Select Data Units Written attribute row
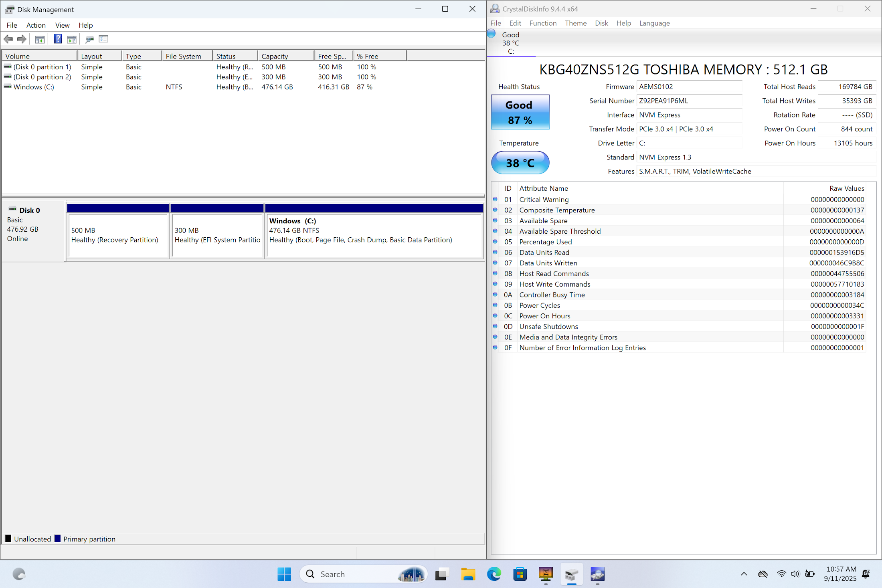The width and height of the screenshot is (882, 588). click(678, 263)
